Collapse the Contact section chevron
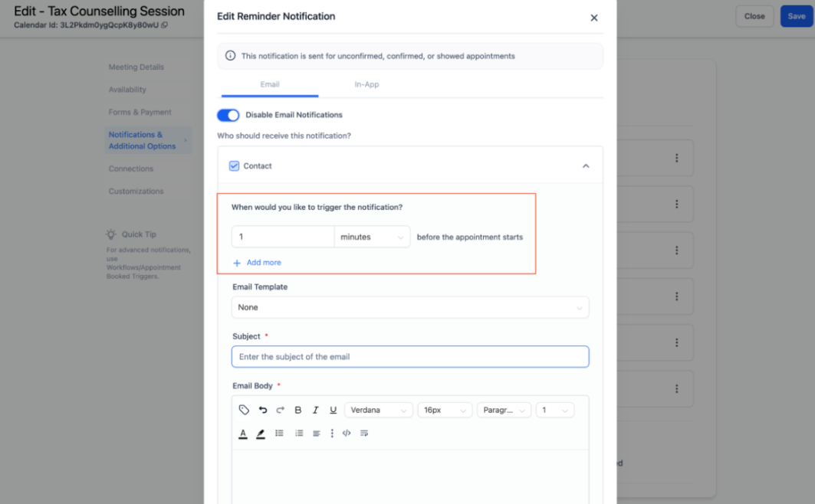This screenshot has height=504, width=815. pyautogui.click(x=586, y=165)
